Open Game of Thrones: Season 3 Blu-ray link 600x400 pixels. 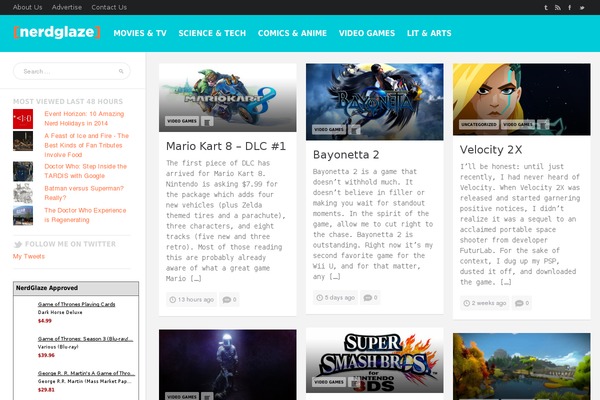[x=85, y=339]
